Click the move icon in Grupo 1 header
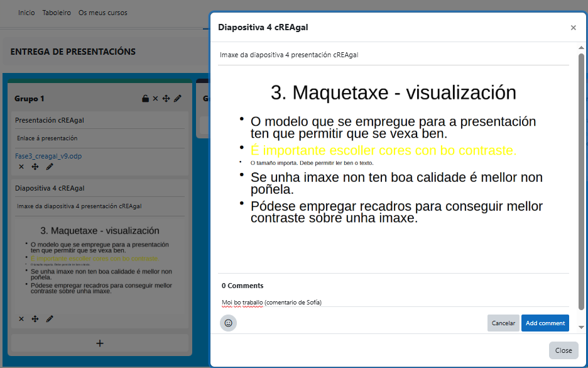This screenshot has width=588, height=368. coord(166,99)
